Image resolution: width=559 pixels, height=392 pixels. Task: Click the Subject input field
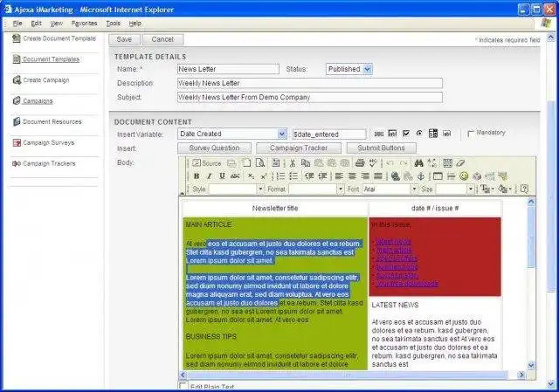click(310, 97)
